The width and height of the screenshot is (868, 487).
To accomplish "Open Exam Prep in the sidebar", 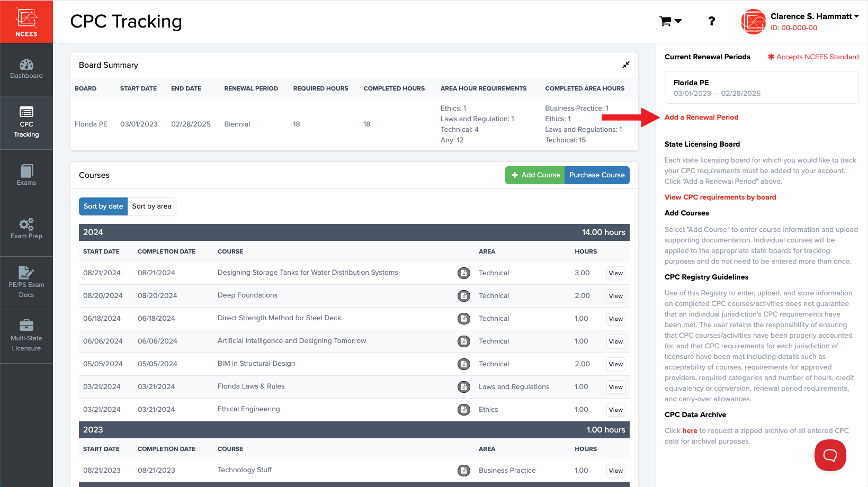I will point(26,230).
